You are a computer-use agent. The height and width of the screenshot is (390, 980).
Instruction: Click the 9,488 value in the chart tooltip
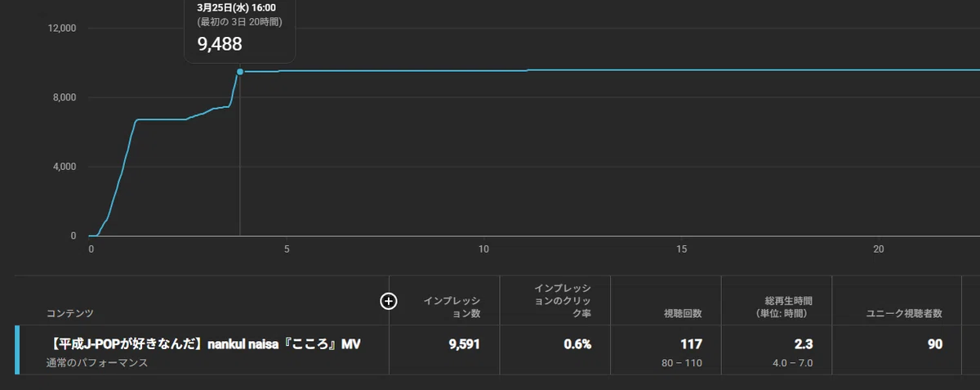click(x=220, y=44)
